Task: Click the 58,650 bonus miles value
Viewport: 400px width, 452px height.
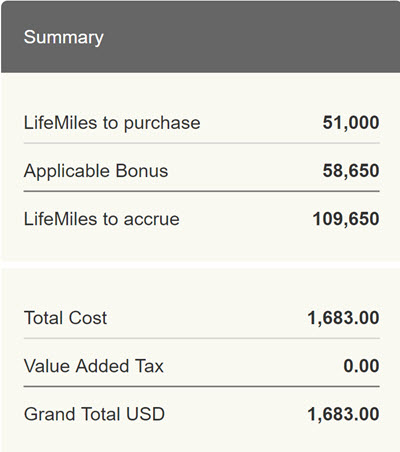Action: (351, 171)
